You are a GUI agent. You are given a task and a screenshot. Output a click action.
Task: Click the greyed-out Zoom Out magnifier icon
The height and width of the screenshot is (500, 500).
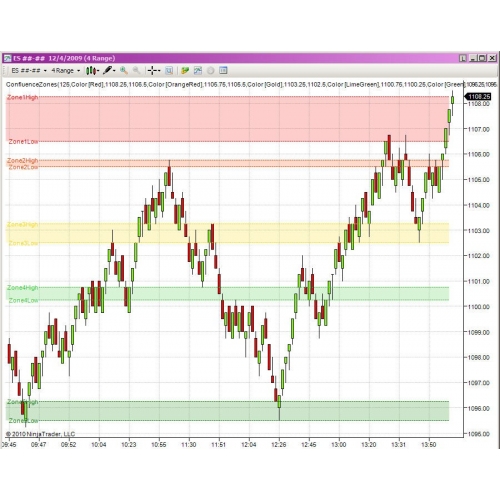(136, 70)
